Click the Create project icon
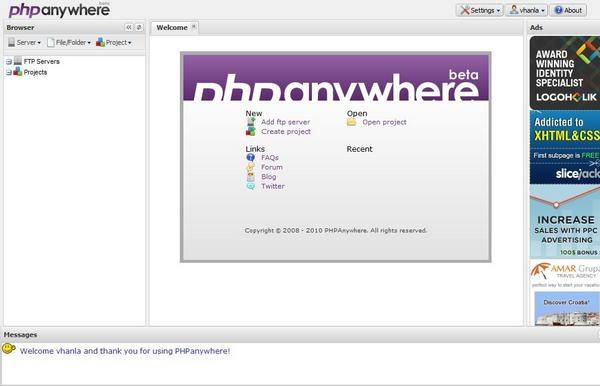Screen dimensions: 600x386 (x=251, y=131)
